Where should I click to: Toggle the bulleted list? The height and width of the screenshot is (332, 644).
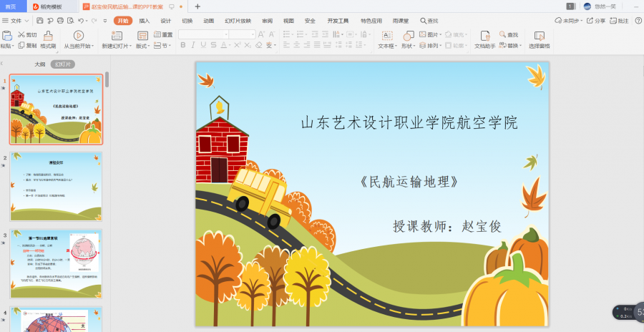pos(288,34)
